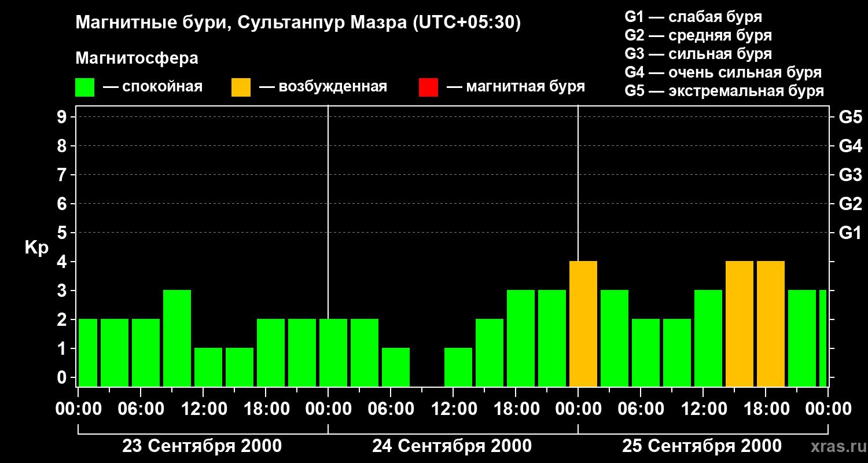
Task: Click the 'G4 — очень сильная буря' description
Action: pos(723,72)
